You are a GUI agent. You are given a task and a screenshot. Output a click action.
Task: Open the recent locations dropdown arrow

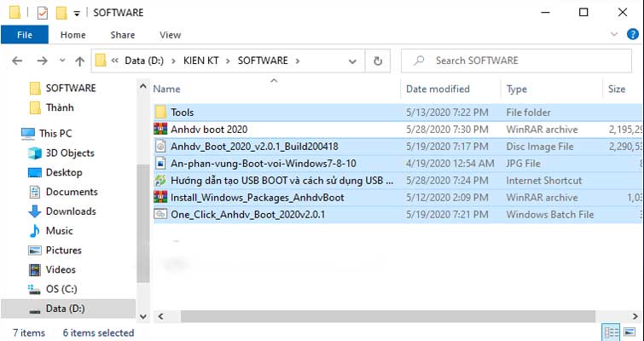tap(62, 61)
